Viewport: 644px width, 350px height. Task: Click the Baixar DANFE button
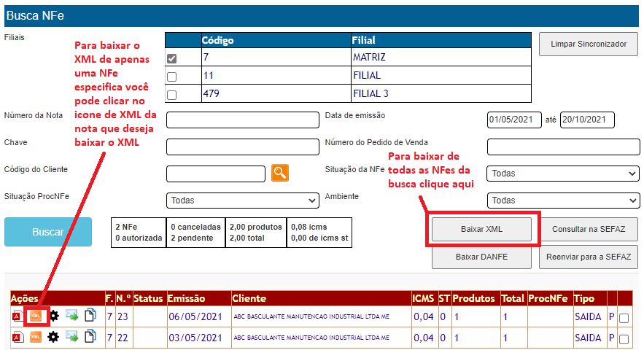click(481, 257)
